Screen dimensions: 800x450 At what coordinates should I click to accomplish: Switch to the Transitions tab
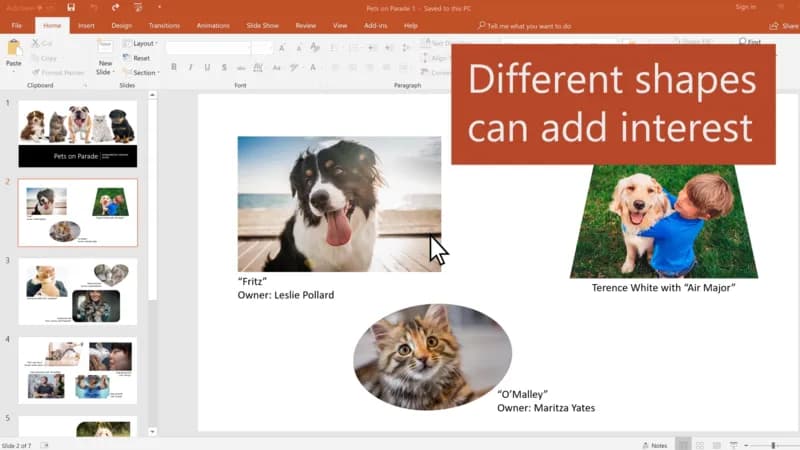click(164, 25)
